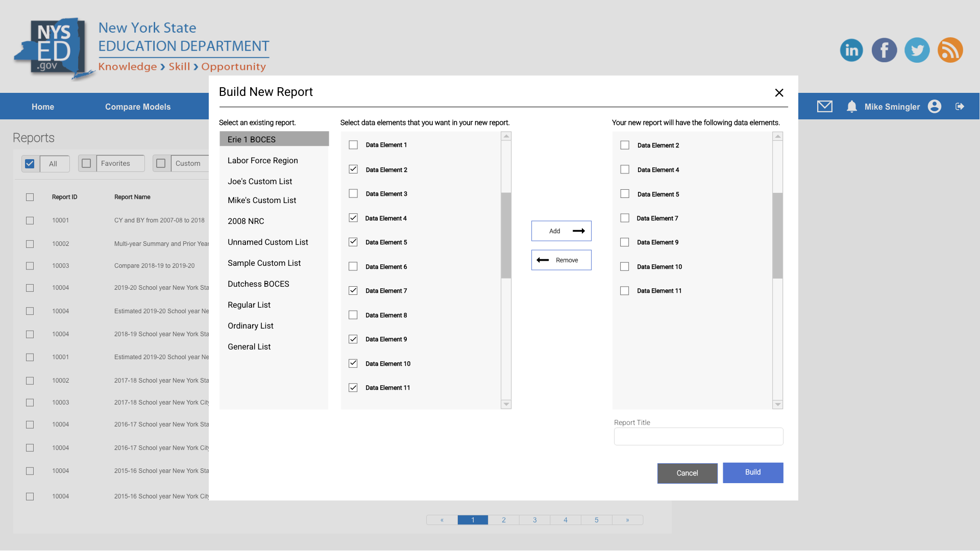This screenshot has height=551, width=980.
Task: Click the logout arrow icon
Action: 960,106
